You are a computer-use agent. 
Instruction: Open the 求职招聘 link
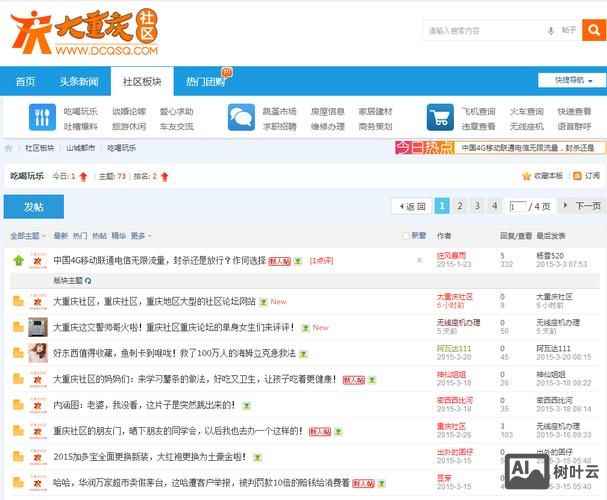[279, 126]
